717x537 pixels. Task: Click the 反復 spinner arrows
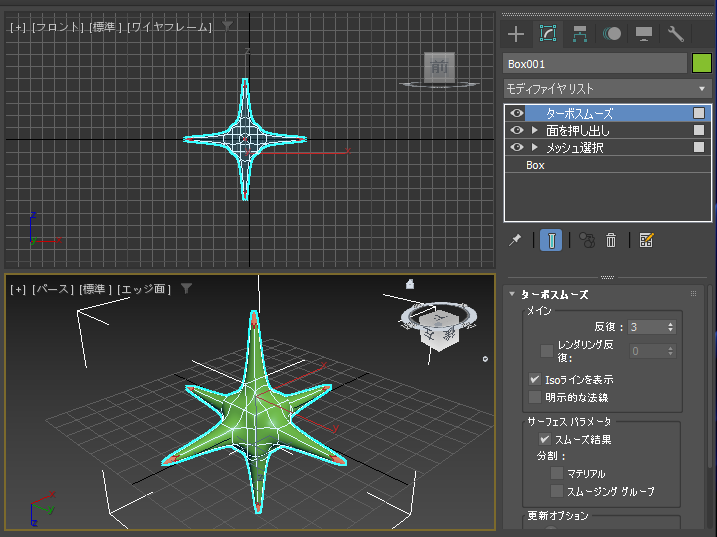pos(670,327)
